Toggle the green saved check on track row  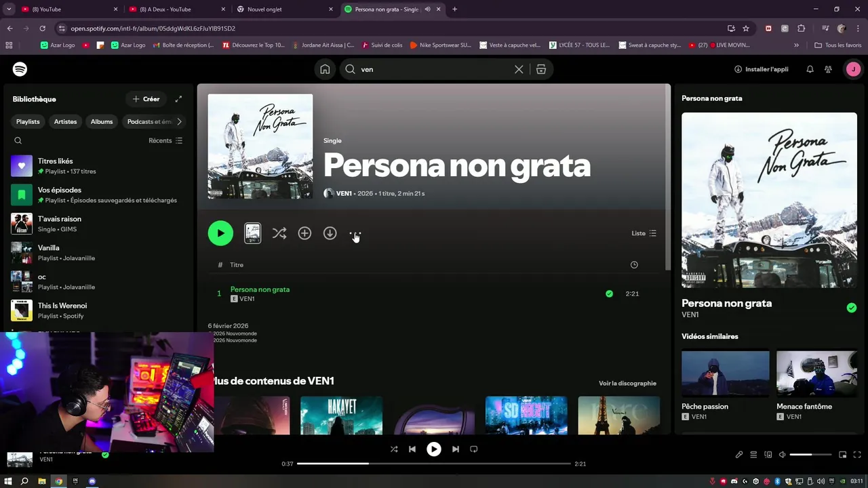click(x=609, y=293)
